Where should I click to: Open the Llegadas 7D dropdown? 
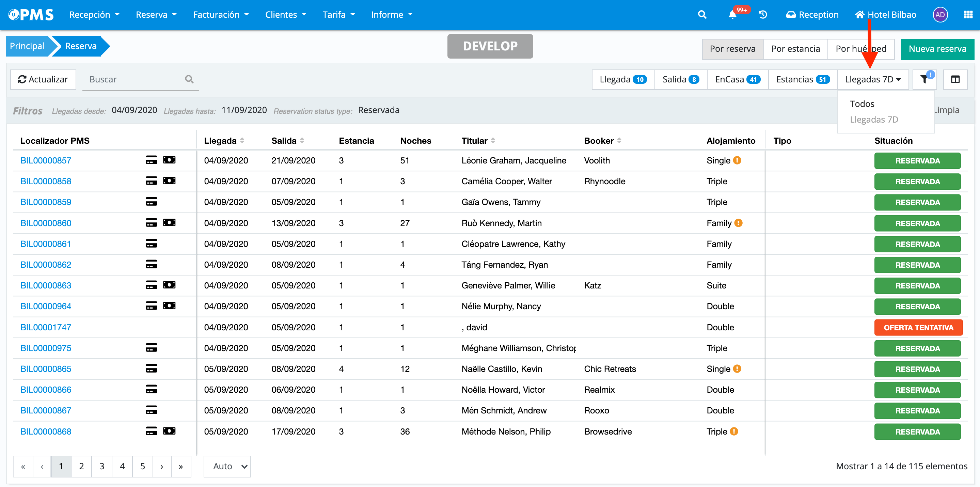pyautogui.click(x=872, y=79)
